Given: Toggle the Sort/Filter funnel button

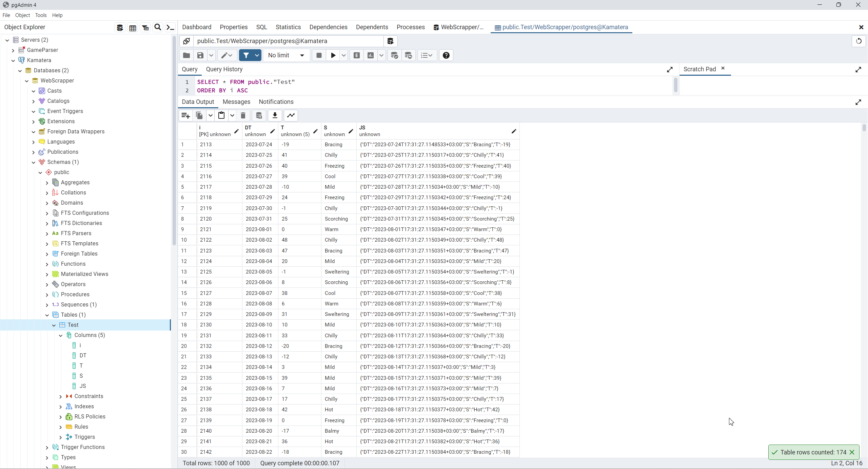Looking at the screenshot, I should pos(246,55).
